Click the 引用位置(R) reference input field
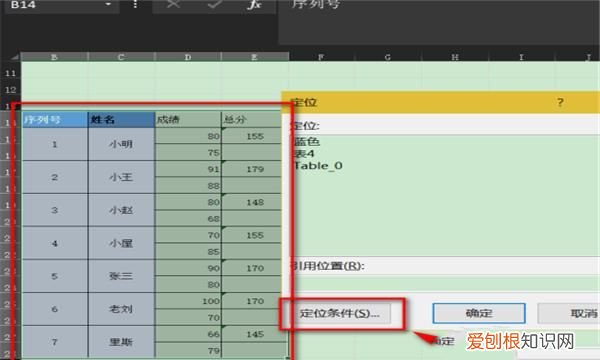This screenshot has height=360, width=600. point(445,284)
